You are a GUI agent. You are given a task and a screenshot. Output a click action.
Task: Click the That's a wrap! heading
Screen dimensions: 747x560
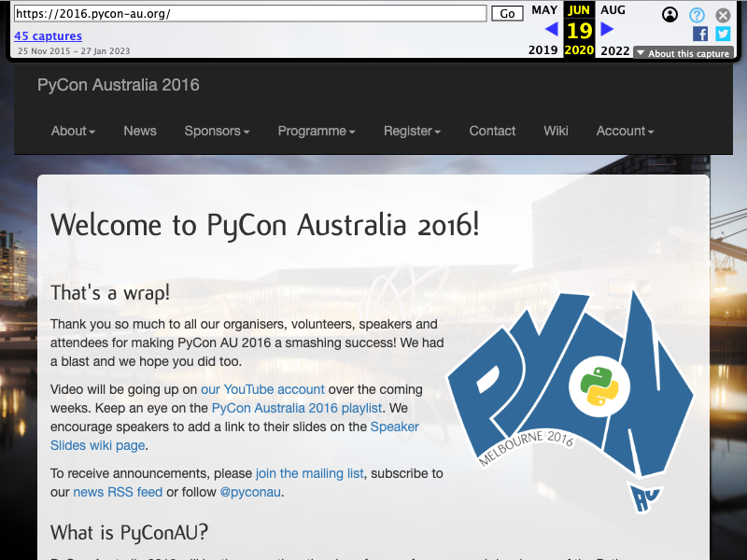coord(110,293)
